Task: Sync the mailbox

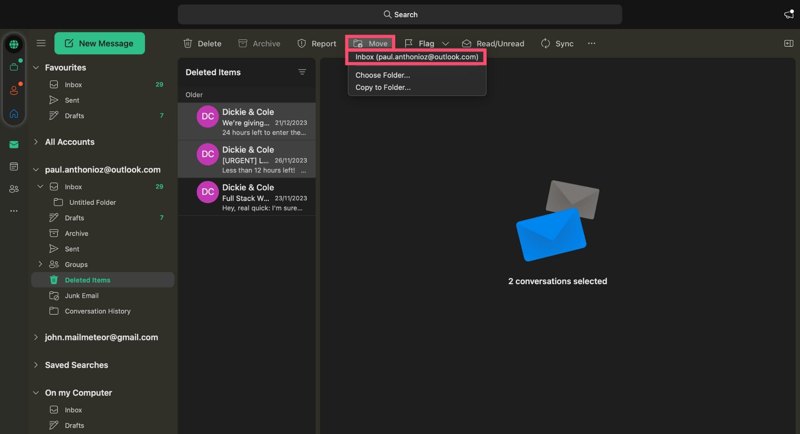Action: [557, 44]
